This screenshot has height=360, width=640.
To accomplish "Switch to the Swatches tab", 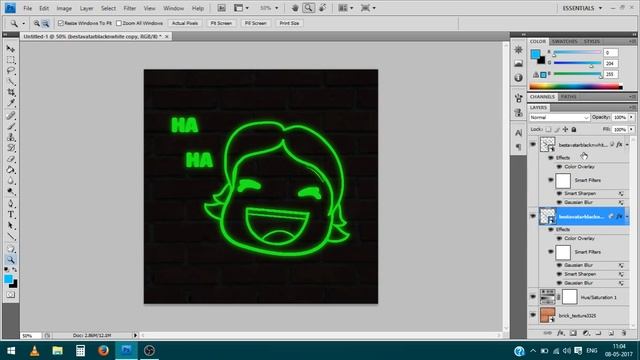I will pos(564,42).
